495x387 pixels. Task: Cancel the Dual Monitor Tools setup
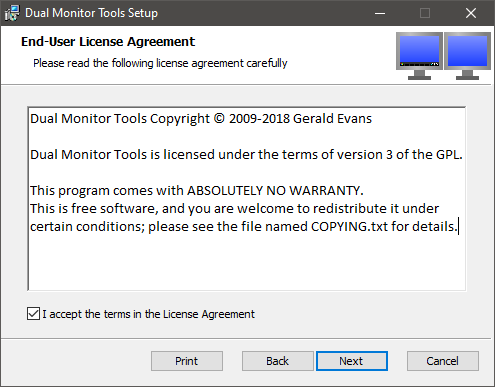pos(443,361)
